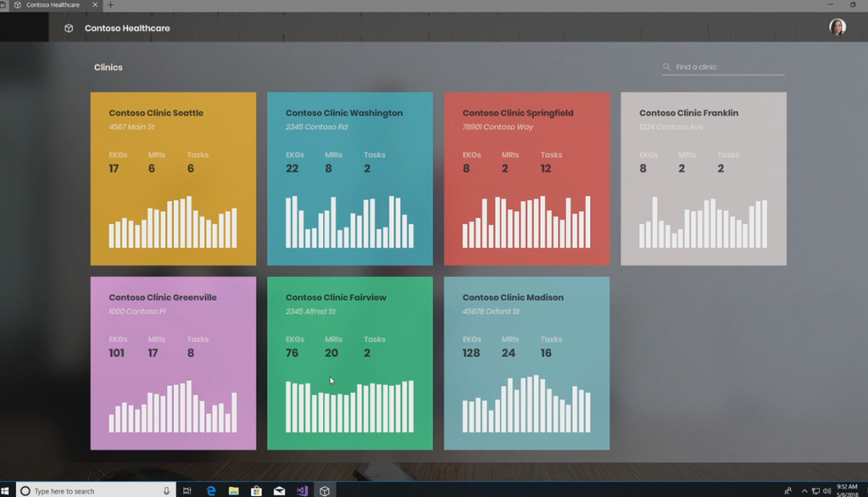Click address 1000 Contoso Pl
This screenshot has height=497, width=868.
pos(136,311)
